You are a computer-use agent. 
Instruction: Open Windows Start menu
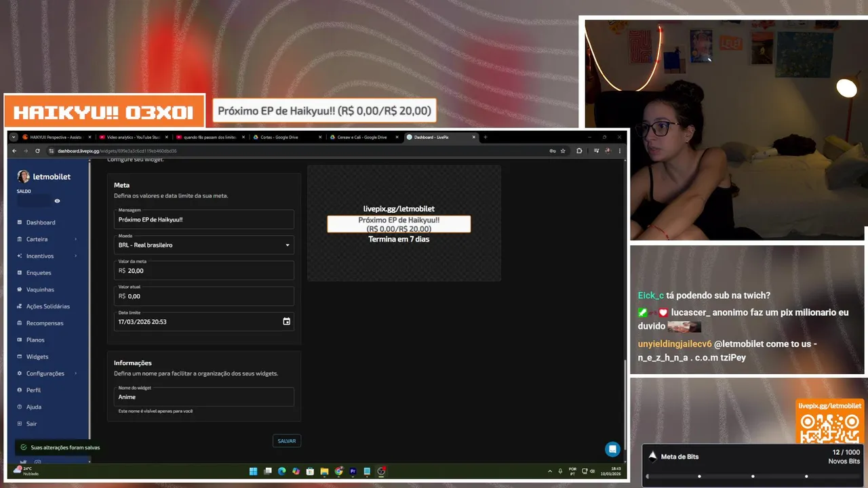click(x=253, y=471)
